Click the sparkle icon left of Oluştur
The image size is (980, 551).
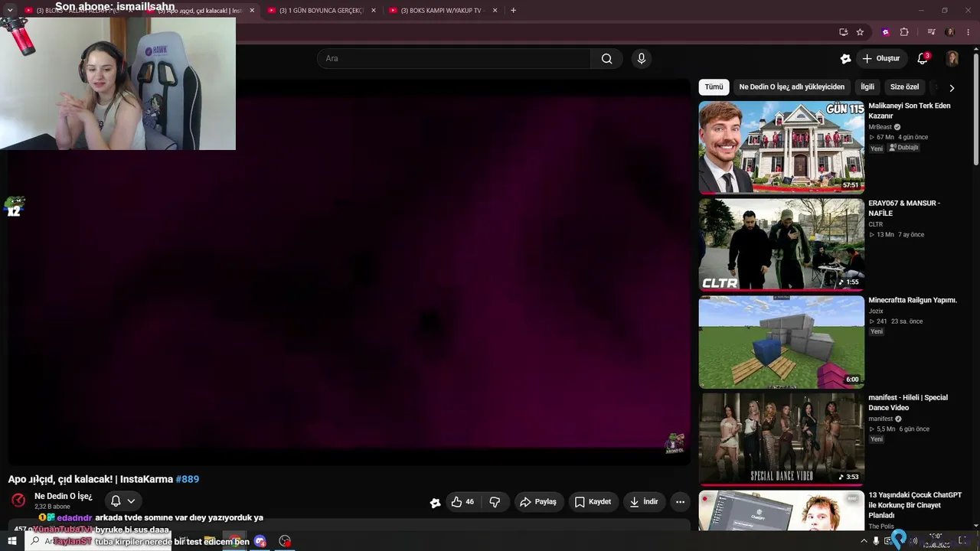pyautogui.click(x=845, y=59)
